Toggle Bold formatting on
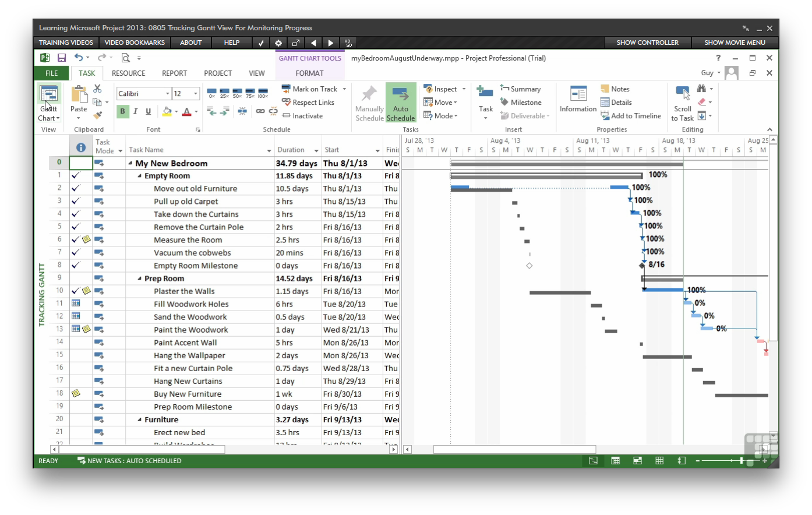 (122, 111)
